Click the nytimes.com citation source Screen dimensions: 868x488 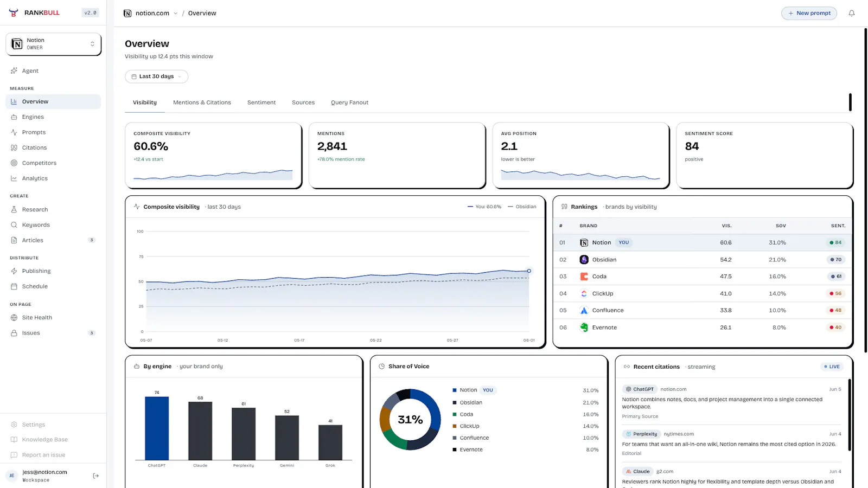point(679,434)
